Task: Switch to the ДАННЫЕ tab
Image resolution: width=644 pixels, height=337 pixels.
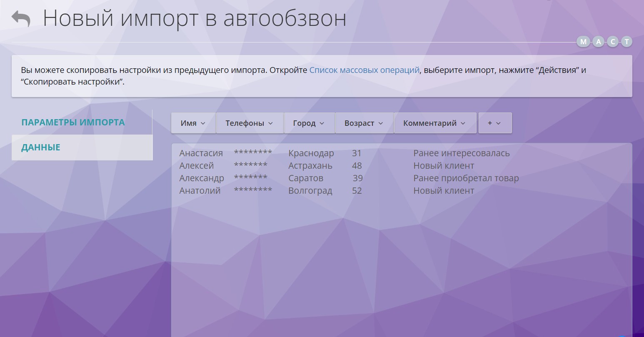Action: click(x=40, y=147)
